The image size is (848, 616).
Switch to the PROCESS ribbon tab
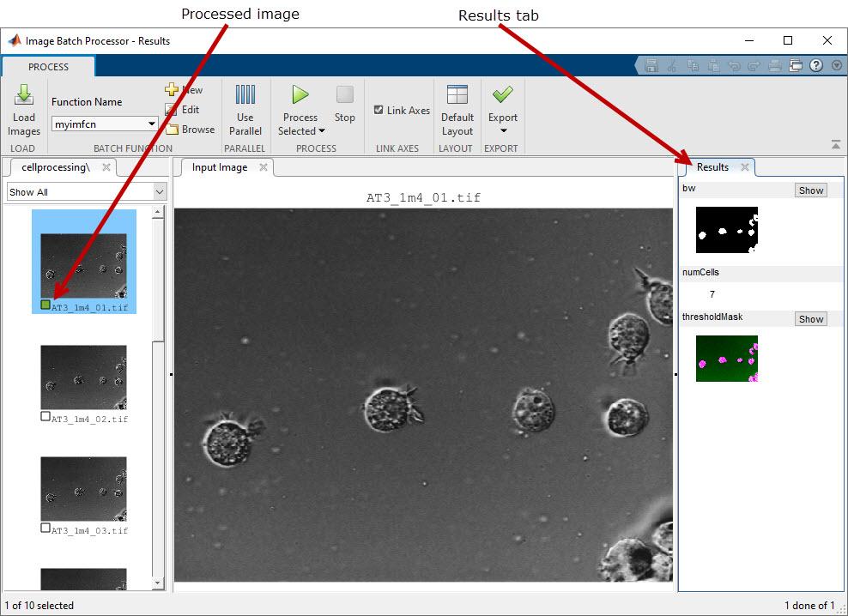(48, 67)
